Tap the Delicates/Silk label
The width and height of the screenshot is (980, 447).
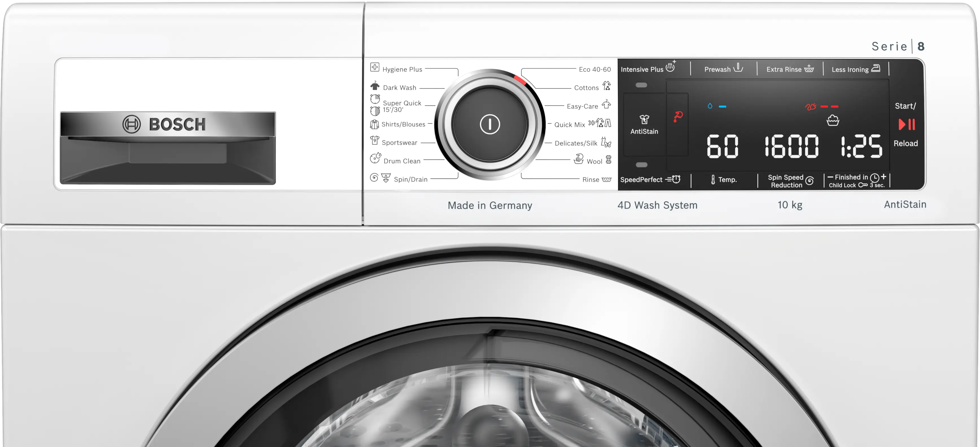(576, 143)
